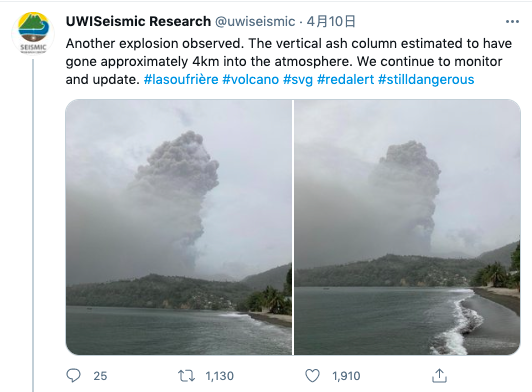Viewport: 532px width, 392px height.
Task: Click the reply speech bubble icon
Action: 73,376
